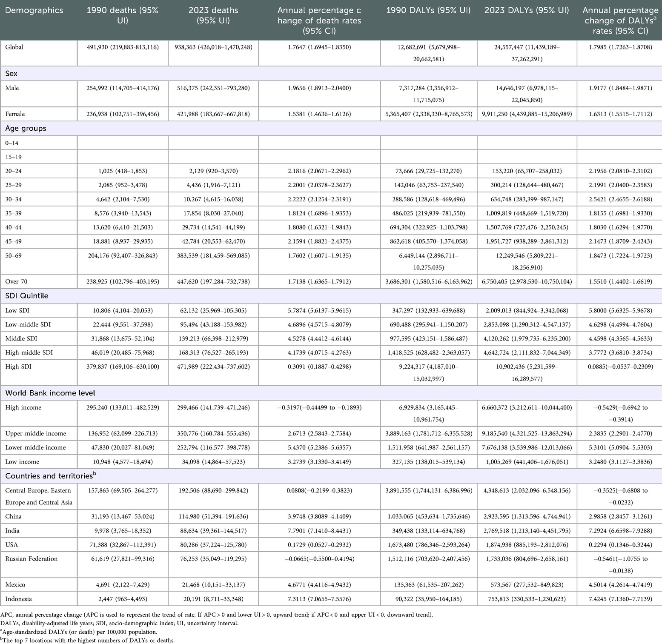This screenshot has height=644, width=662.
Task: Click the Demographics column header
Action: click(34, 10)
